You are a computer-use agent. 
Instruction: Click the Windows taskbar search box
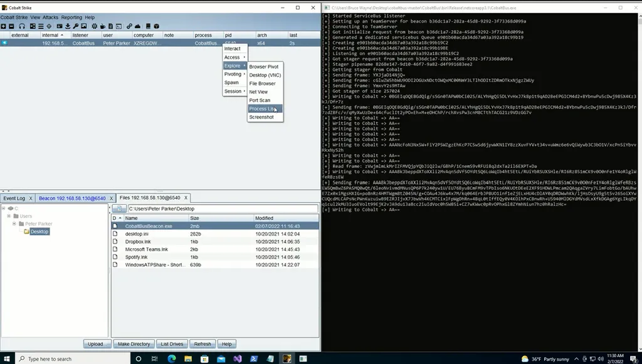pyautogui.click(x=73, y=359)
